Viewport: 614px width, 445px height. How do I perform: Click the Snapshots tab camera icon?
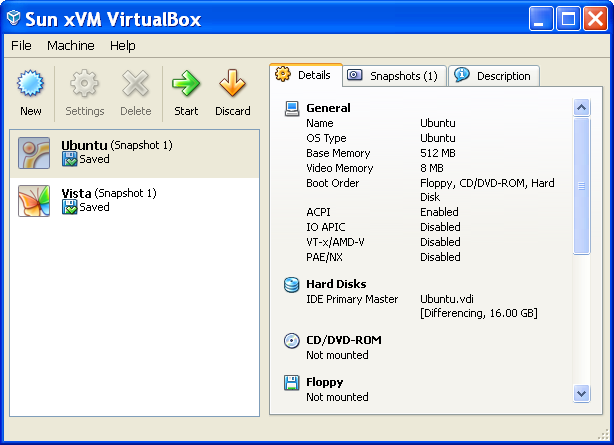tap(355, 75)
